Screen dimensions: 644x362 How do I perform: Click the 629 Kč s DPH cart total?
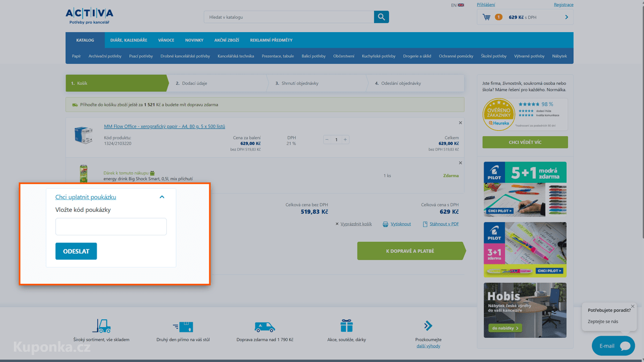click(522, 17)
